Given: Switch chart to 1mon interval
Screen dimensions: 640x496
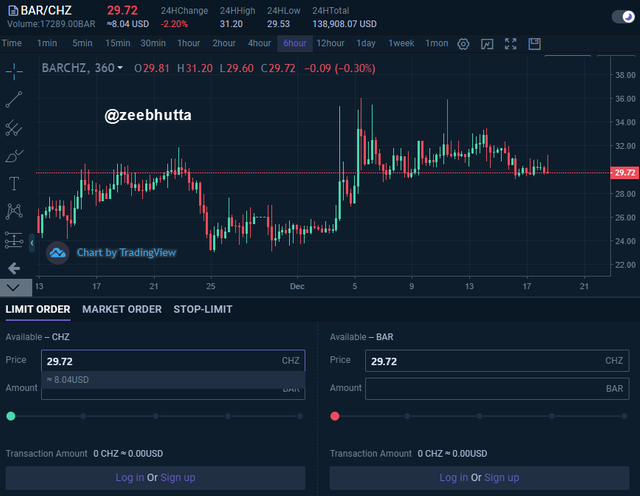Looking at the screenshot, I should [437, 43].
